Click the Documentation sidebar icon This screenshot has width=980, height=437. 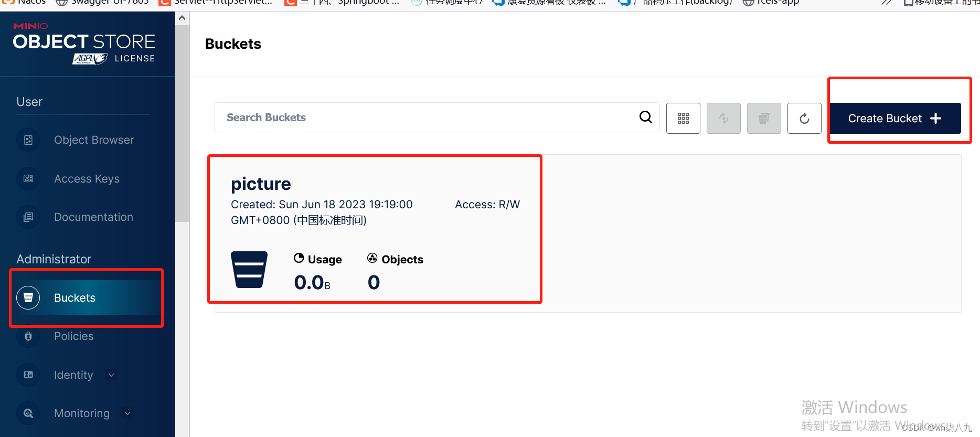coord(28,217)
